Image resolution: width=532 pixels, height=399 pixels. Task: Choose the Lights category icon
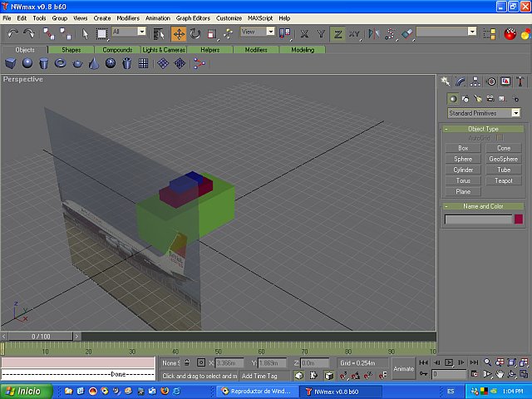point(477,98)
